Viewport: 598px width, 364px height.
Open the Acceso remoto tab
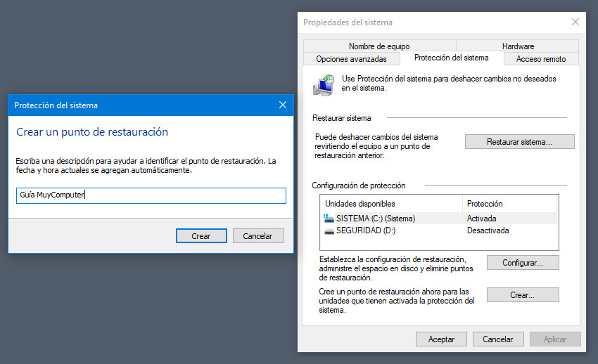tap(541, 59)
